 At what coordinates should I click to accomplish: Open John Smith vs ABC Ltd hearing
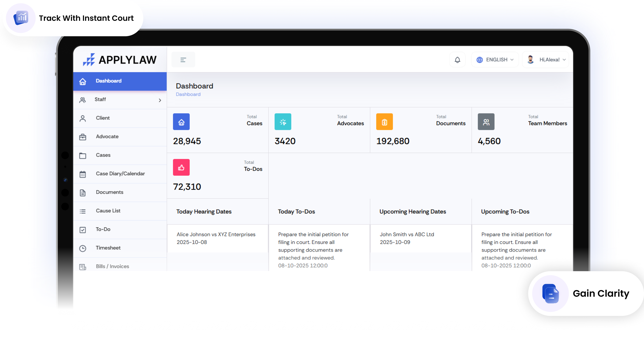(407, 234)
